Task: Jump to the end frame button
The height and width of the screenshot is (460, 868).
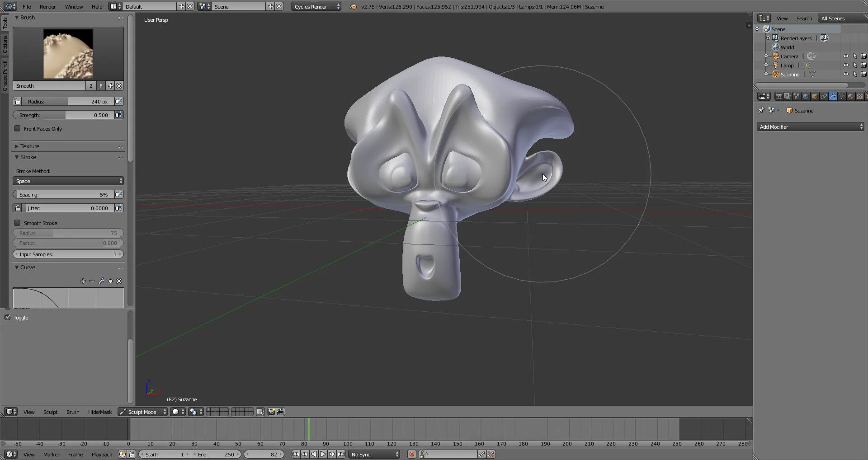Action: point(341,454)
